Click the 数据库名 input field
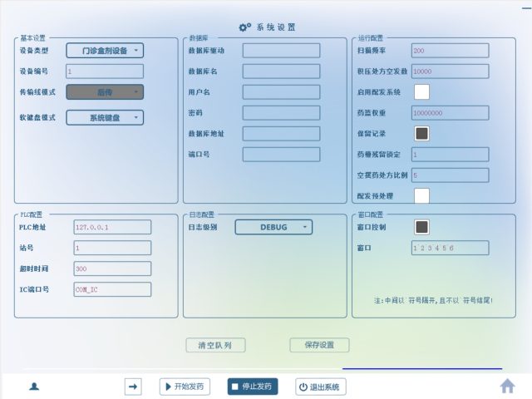The image size is (532, 399). tap(281, 71)
